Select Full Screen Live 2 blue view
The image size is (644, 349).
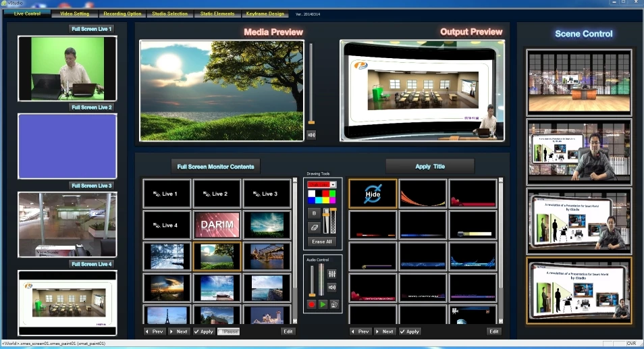(68, 146)
